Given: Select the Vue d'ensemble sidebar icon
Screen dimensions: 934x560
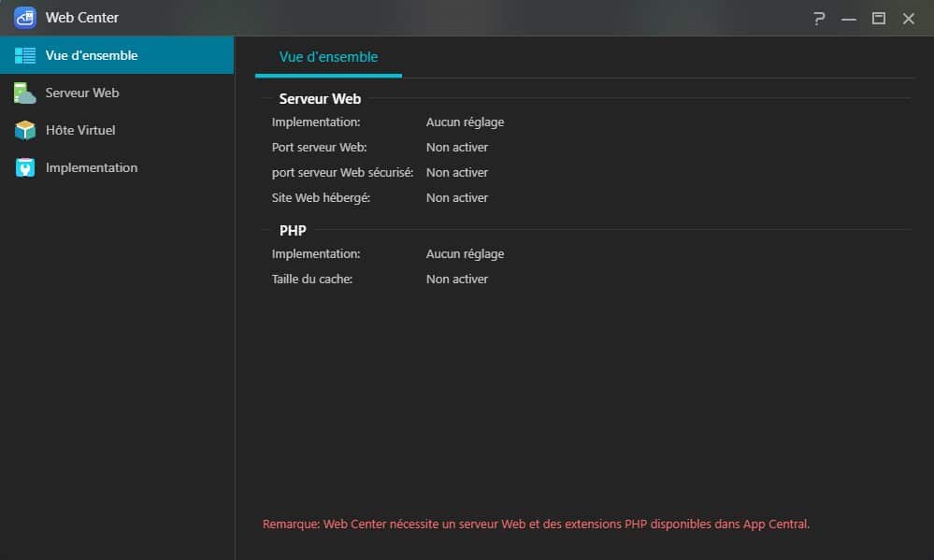Looking at the screenshot, I should coord(25,55).
